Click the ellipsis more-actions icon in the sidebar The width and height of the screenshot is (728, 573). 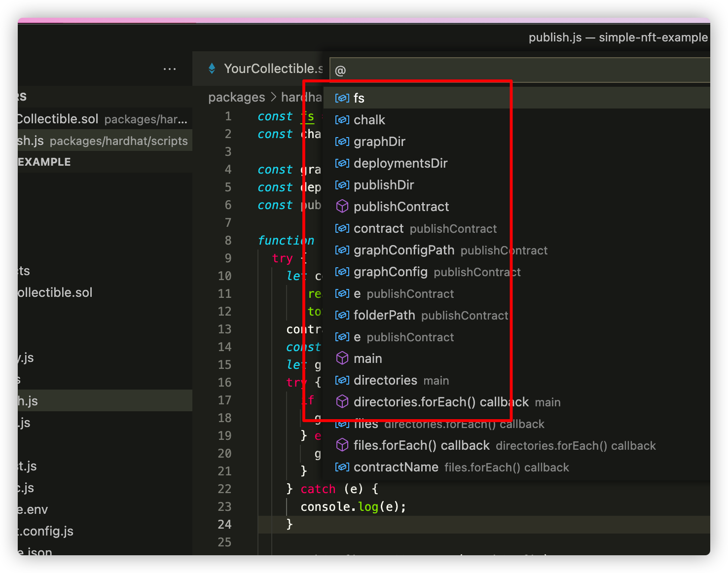click(169, 69)
